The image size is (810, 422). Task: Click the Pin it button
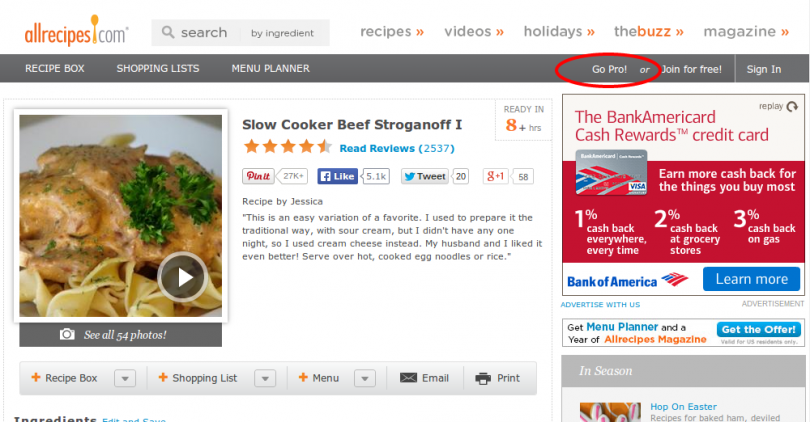tap(258, 176)
